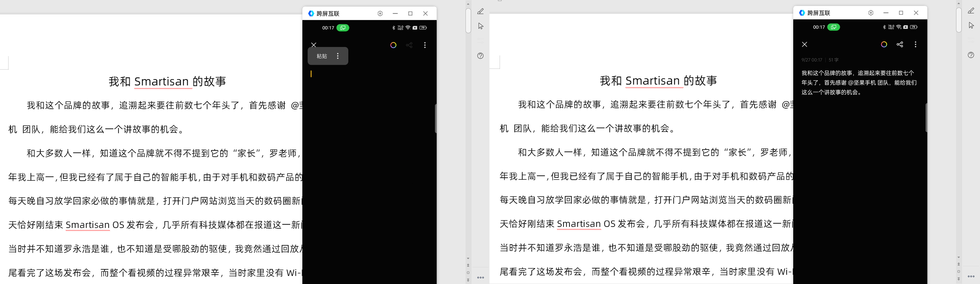Image resolution: width=980 pixels, height=284 pixels.
Task: Click the Bluetooth icon in the phone status bar
Action: [x=393, y=27]
